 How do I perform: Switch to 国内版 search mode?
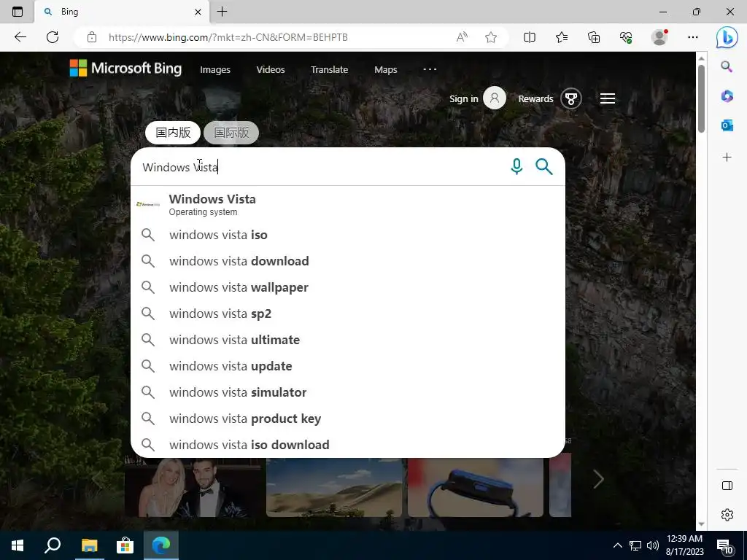[173, 133]
